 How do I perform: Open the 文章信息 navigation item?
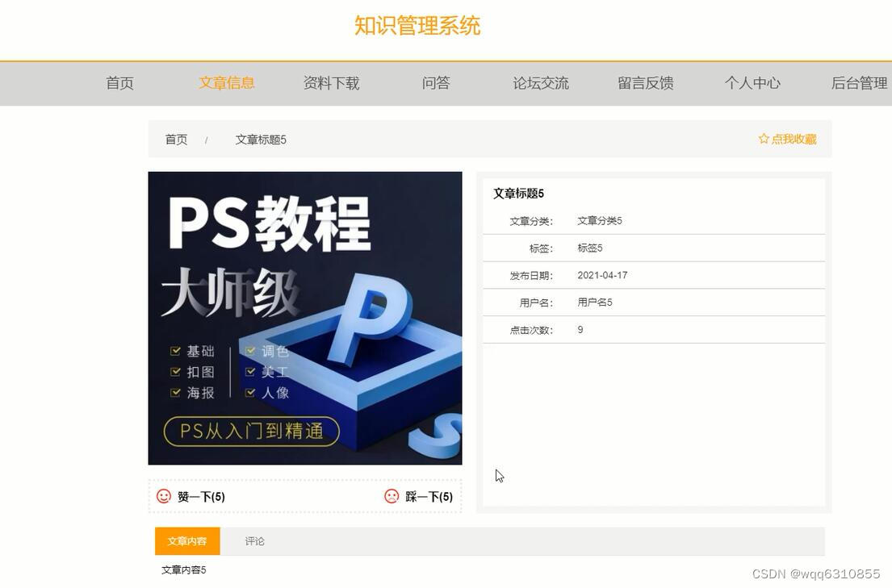(x=226, y=83)
